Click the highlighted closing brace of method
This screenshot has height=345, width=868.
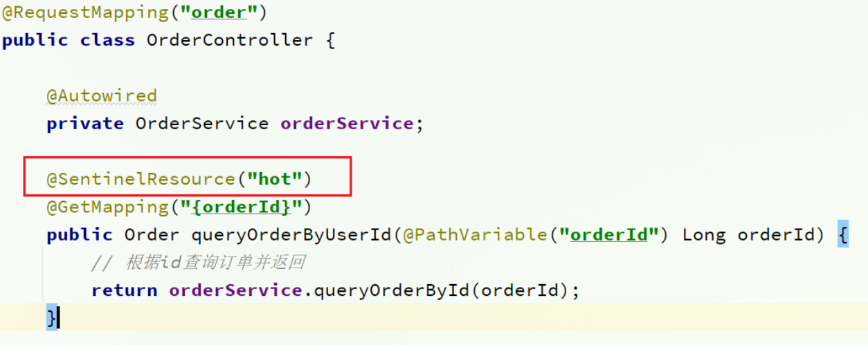[52, 318]
